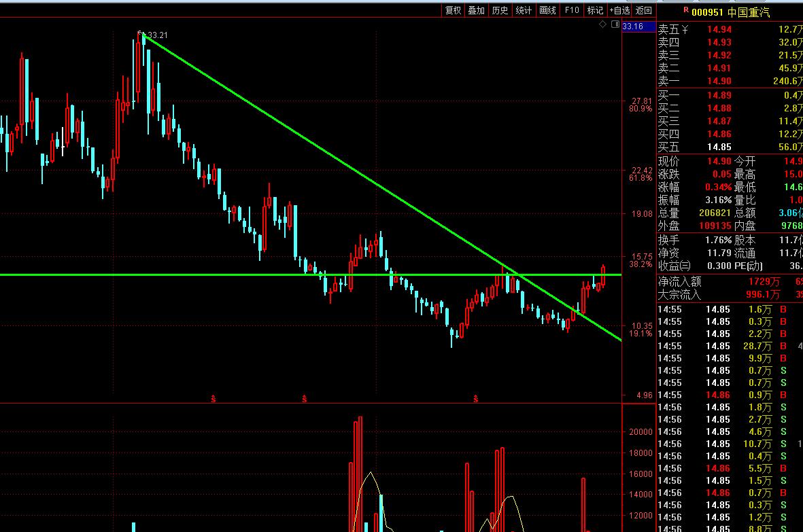Click the 返回 back button
The height and width of the screenshot is (532, 803).
(x=644, y=10)
